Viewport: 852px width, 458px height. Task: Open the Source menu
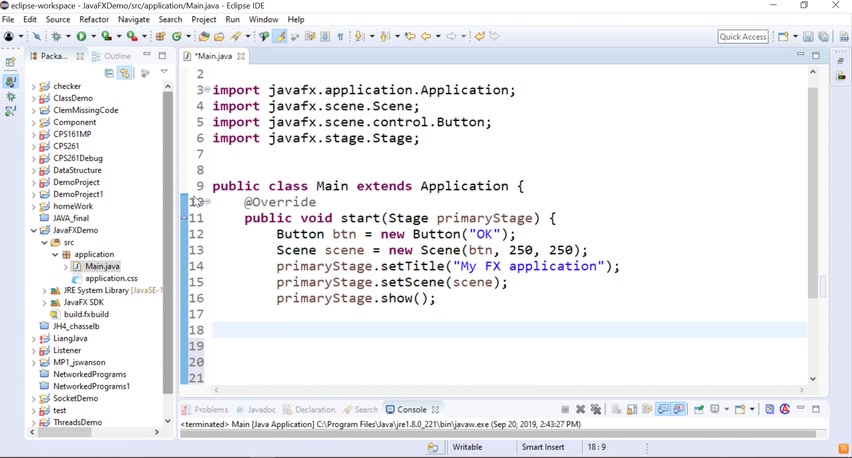coord(58,19)
